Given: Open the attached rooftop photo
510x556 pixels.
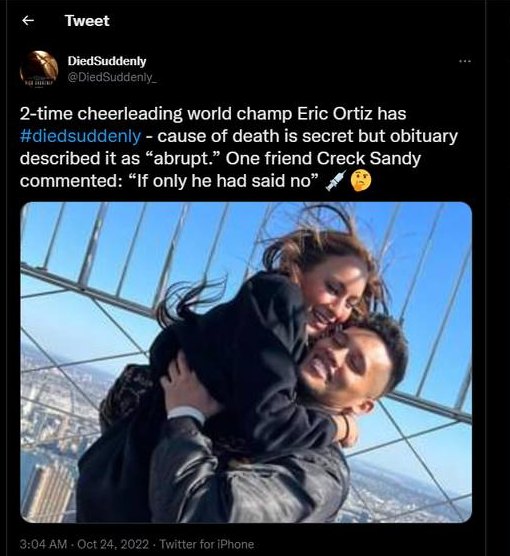Looking at the screenshot, I should [246, 362].
